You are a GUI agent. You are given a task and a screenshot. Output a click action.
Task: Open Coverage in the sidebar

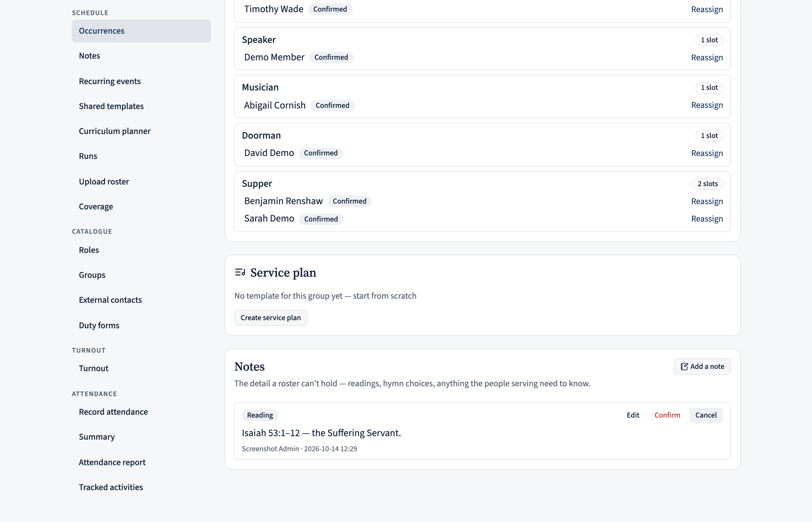[141, 206]
